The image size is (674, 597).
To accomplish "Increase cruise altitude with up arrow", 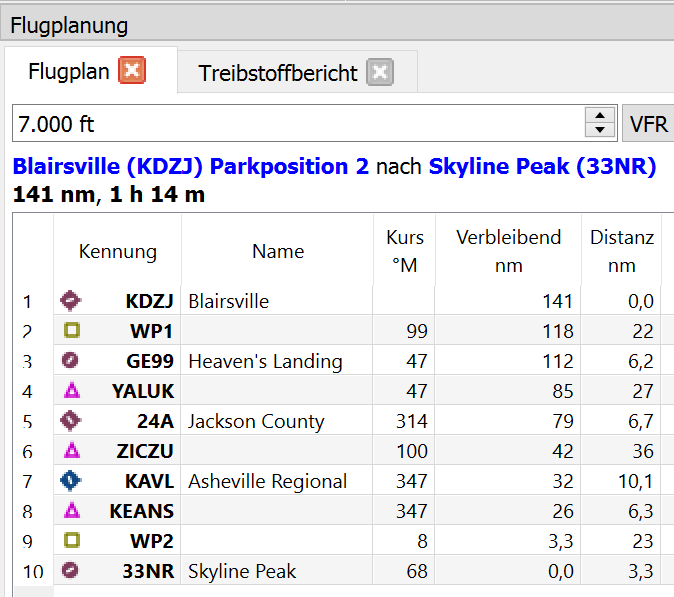I will [x=600, y=115].
